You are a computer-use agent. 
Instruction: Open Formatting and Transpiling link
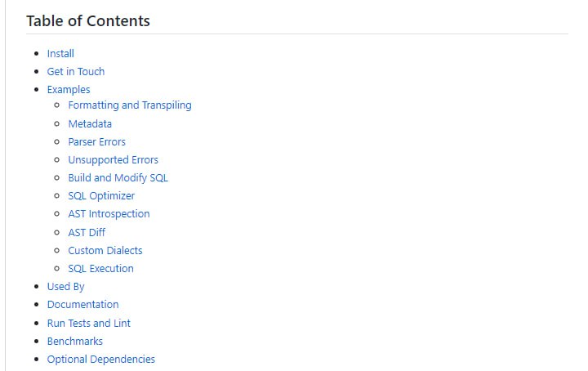point(130,105)
